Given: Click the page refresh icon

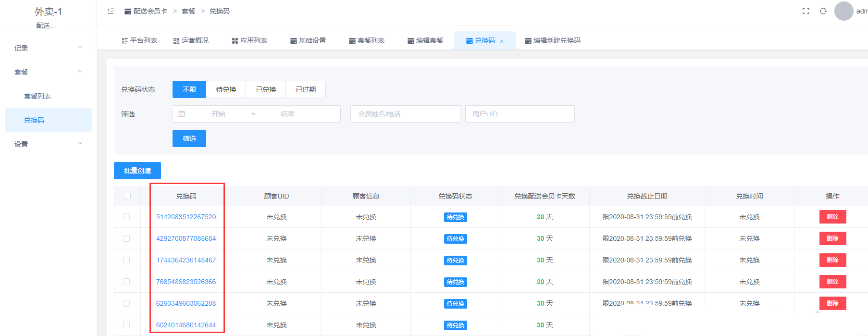Looking at the screenshot, I should pos(823,11).
